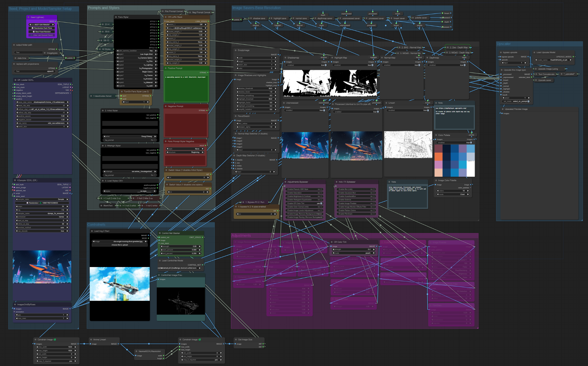Toggle Enable CR Color Tint off in Adjustments Bypasser
Image resolution: width=588 pixels, height=366 pixels.
click(321, 203)
